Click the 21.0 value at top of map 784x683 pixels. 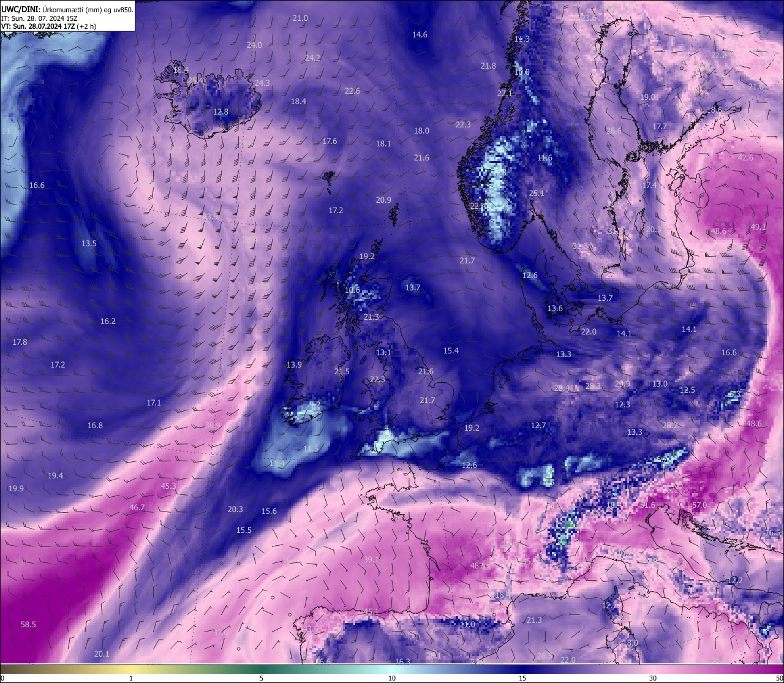(x=300, y=18)
